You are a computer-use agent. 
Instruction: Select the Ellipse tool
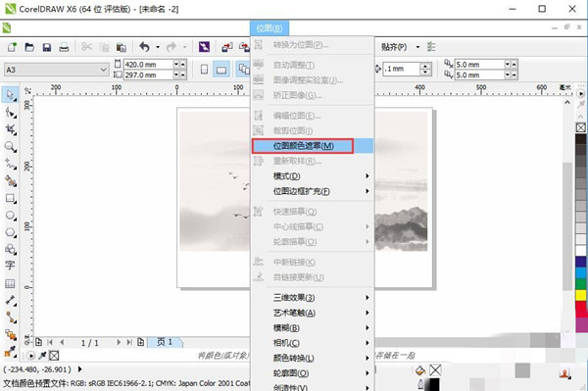10,216
